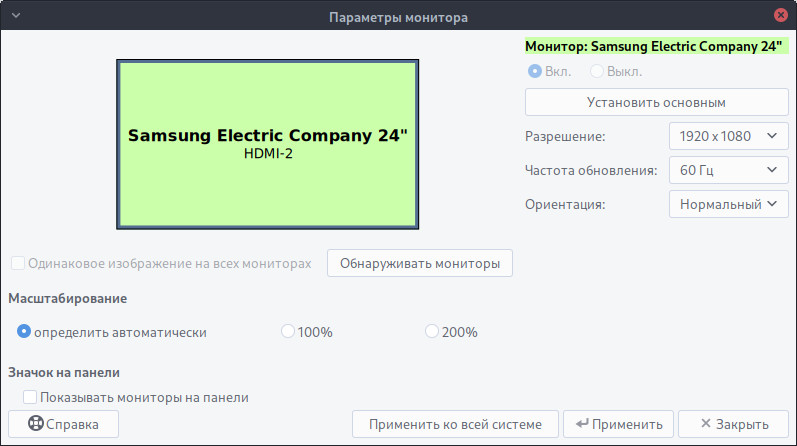The width and height of the screenshot is (797, 446).
Task: Open the Частота обновления dropdown showing 60 Гц
Action: pos(728,170)
